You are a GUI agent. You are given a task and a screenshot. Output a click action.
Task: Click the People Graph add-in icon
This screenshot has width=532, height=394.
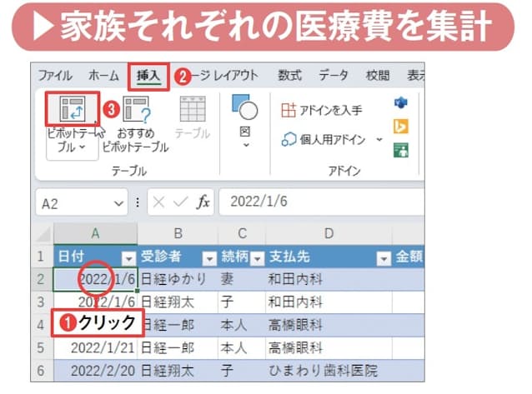pos(401,150)
